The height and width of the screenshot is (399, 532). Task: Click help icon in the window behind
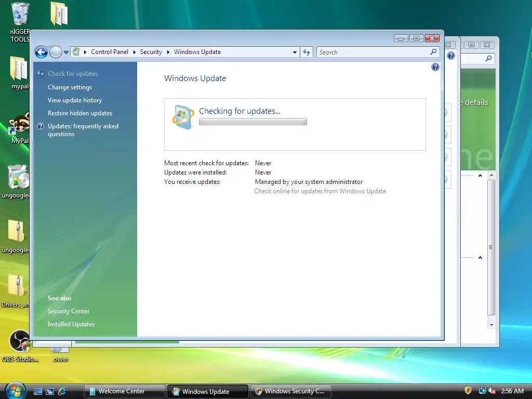point(451,56)
